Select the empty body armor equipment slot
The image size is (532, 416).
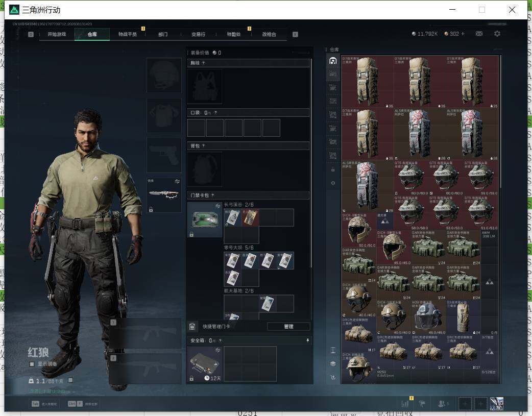coord(164,115)
